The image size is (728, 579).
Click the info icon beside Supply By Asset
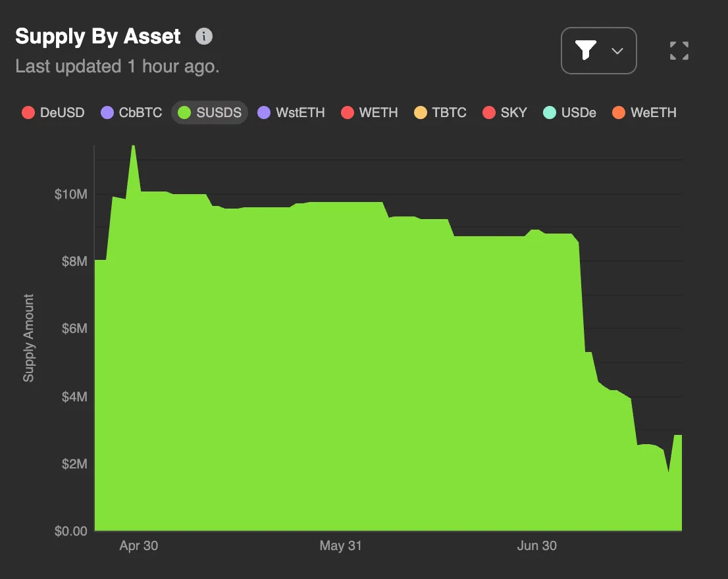204,37
